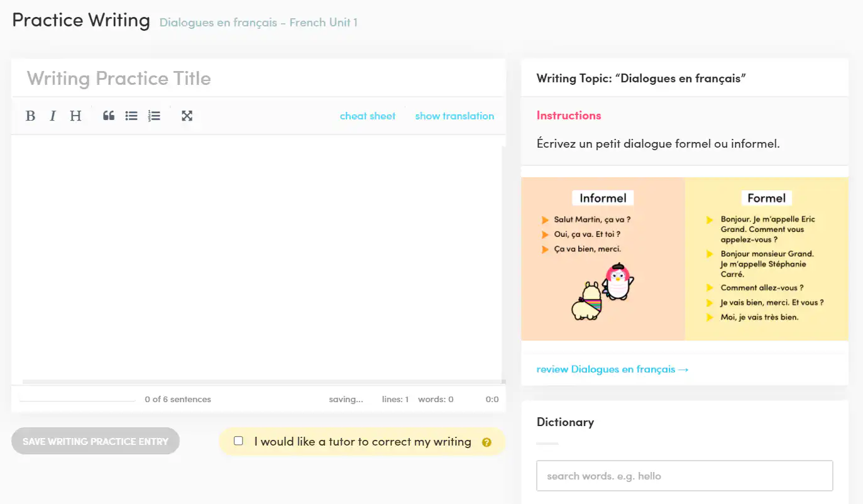Toggle fullscreen editor with the expand icon
863x504 pixels.
(187, 116)
